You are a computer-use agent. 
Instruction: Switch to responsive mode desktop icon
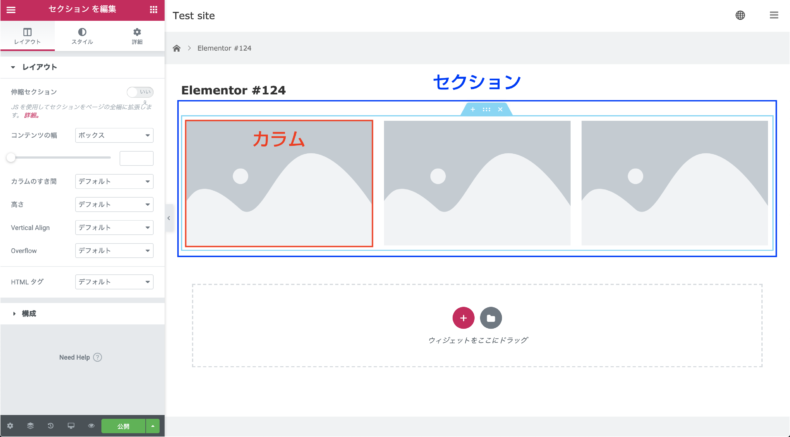71,426
